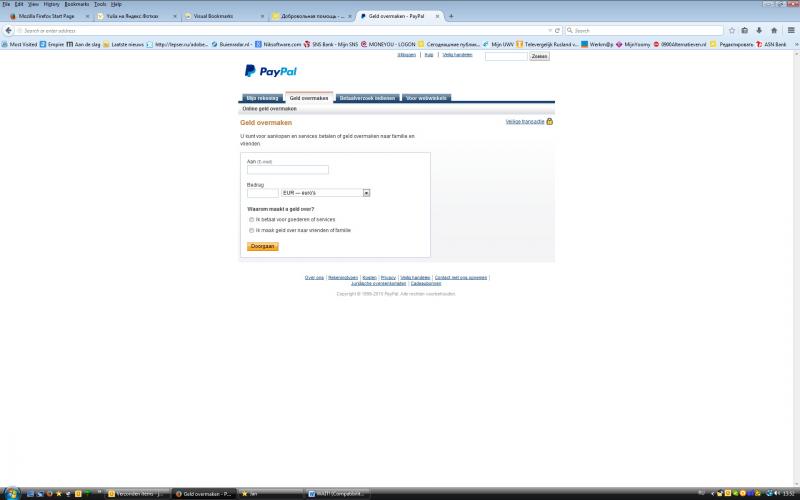Open the Mijn UWV bookmark
Image resolution: width=800 pixels, height=500 pixels.
(x=498, y=44)
